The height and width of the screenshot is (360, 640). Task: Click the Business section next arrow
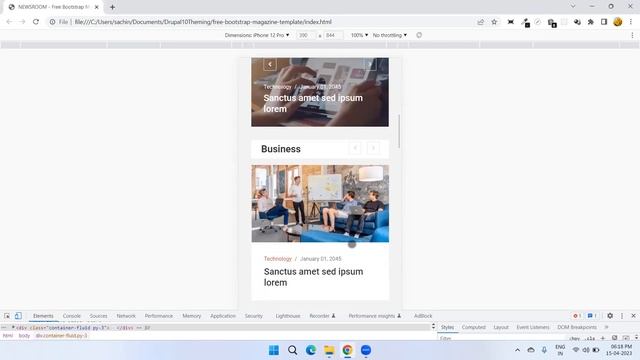point(373,148)
